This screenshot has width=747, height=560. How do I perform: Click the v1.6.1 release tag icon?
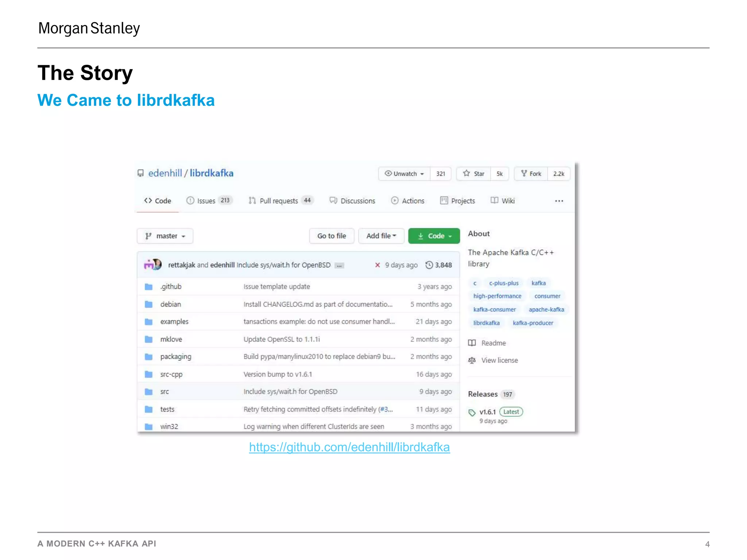[x=472, y=412]
